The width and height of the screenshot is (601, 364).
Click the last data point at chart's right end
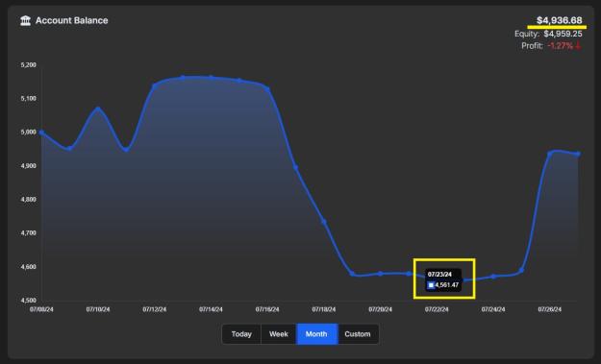578,155
